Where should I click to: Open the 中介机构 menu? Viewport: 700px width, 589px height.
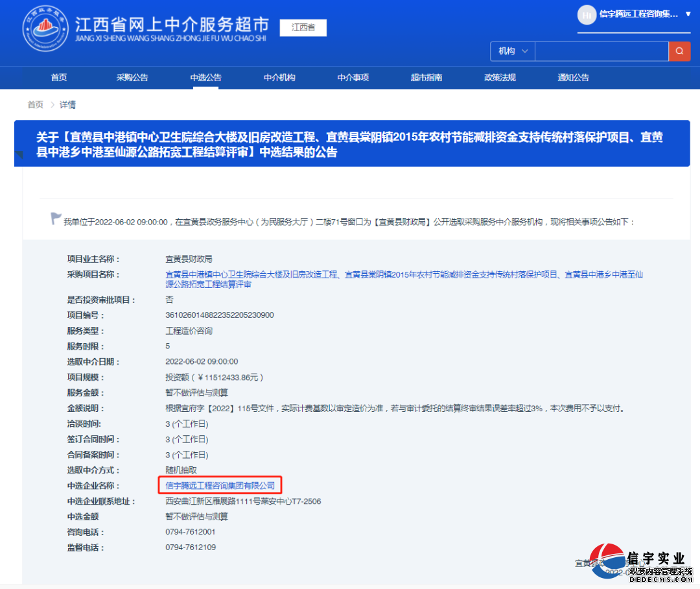click(279, 77)
